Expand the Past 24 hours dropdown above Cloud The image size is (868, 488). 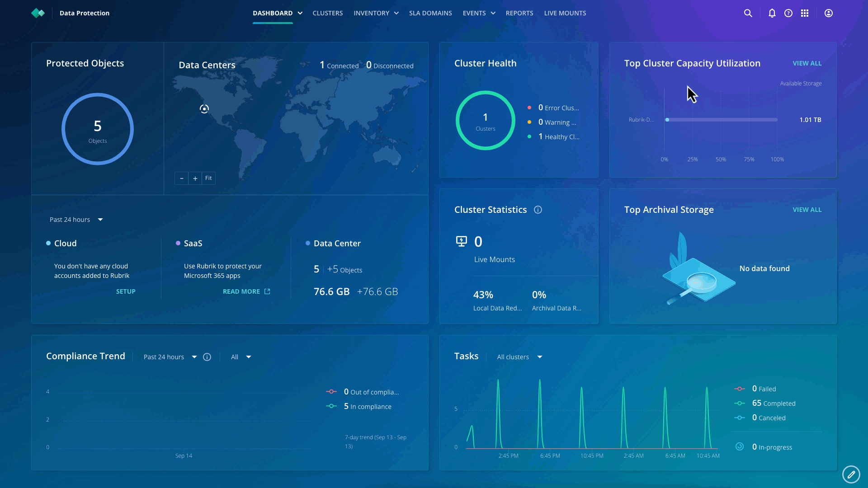click(76, 220)
